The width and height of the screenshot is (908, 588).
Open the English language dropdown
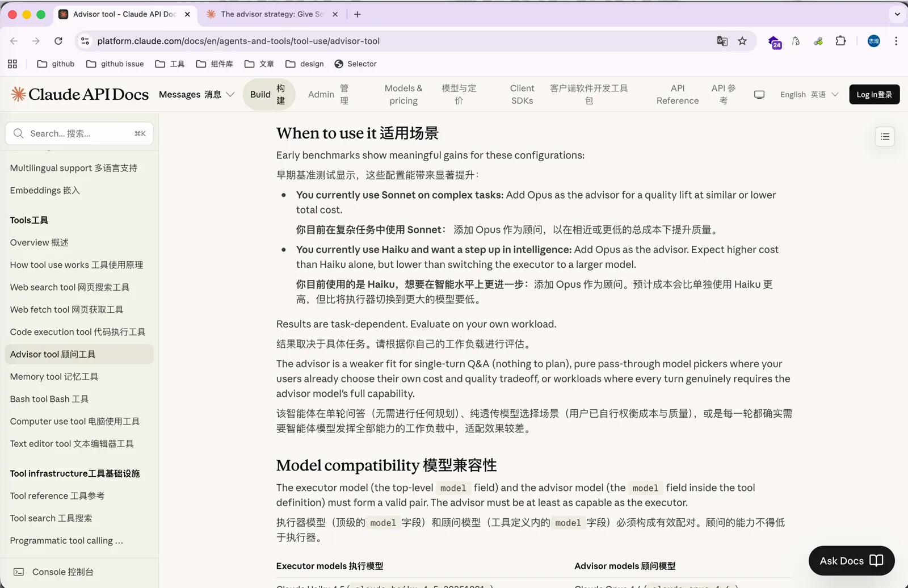809,95
